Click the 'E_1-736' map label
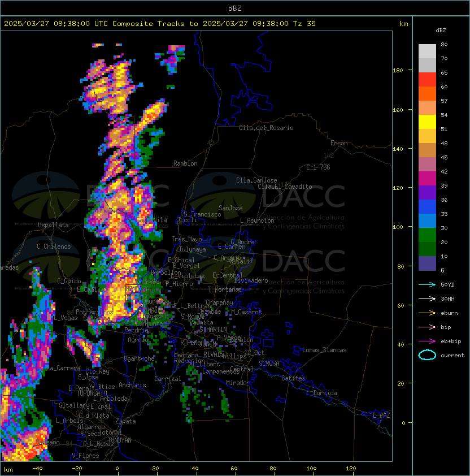This screenshot has width=470, height=476. point(318,167)
